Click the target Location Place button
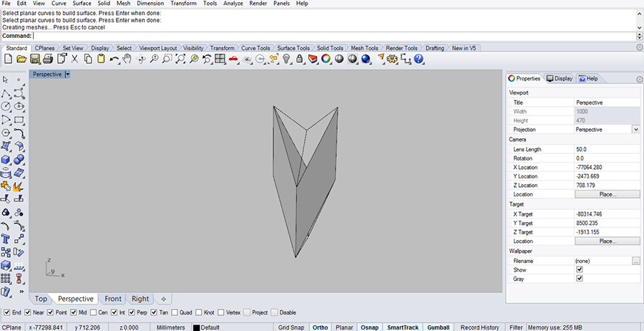644x331 pixels. pyautogui.click(x=608, y=241)
